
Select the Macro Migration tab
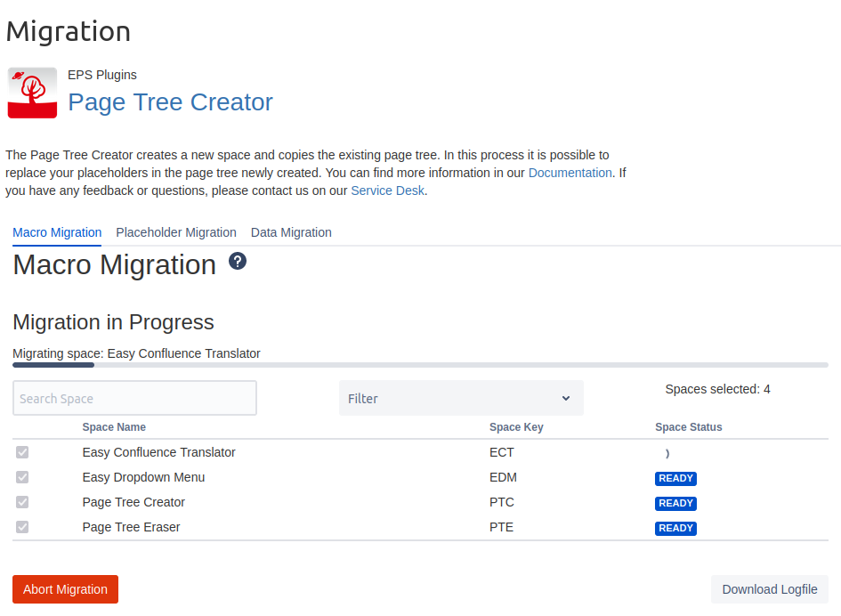pos(57,232)
